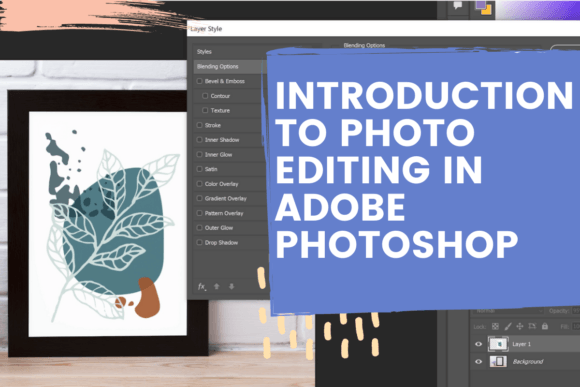The width and height of the screenshot is (580, 387).
Task: Select the Blending Options list row
Action: [x=229, y=67]
